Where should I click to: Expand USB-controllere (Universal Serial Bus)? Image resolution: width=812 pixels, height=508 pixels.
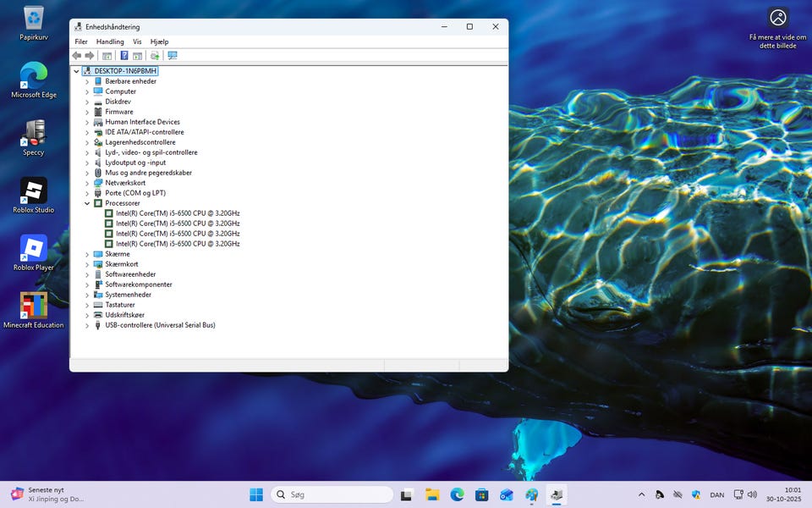87,325
